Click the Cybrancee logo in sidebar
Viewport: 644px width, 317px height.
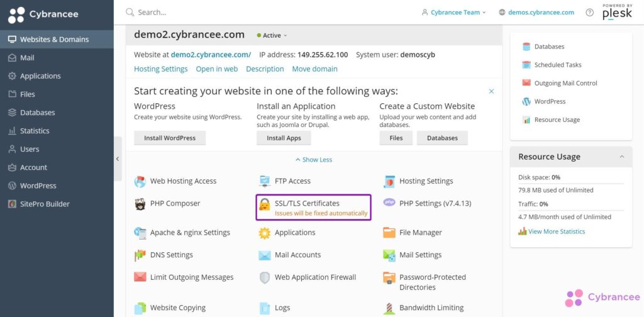click(43, 15)
